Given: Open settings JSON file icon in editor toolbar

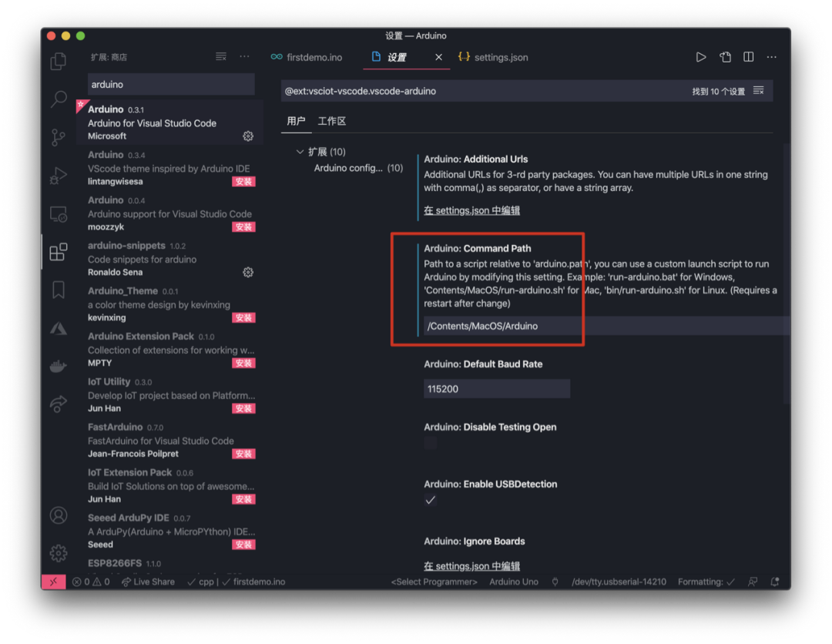Looking at the screenshot, I should 725,57.
